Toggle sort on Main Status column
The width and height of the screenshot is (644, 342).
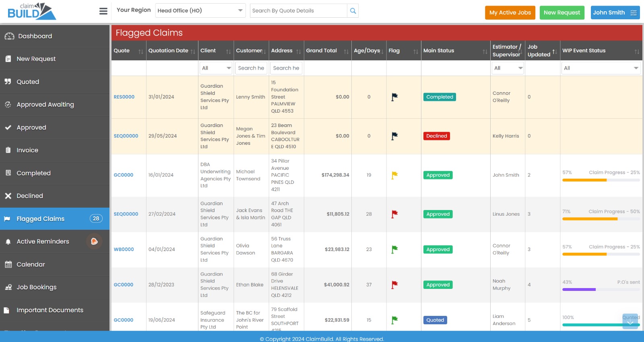tap(485, 52)
